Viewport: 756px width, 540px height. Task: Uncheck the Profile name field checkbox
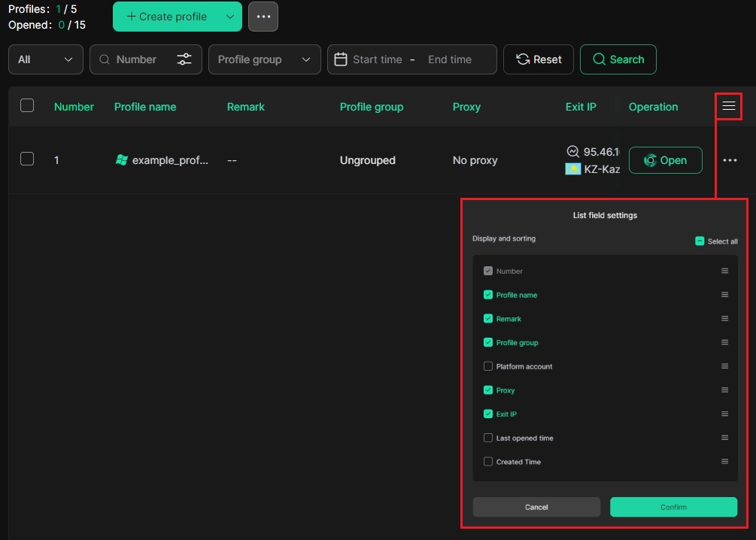[488, 295]
